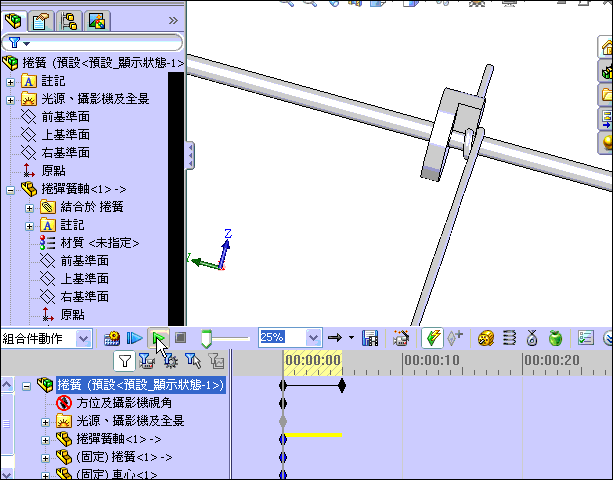The height and width of the screenshot is (480, 613).
Task: Collapse the feature tree panel handle
Action: pos(190,155)
